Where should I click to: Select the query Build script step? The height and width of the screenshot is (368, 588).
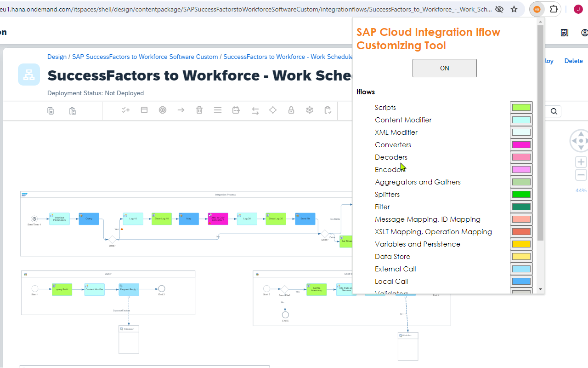[62, 289]
